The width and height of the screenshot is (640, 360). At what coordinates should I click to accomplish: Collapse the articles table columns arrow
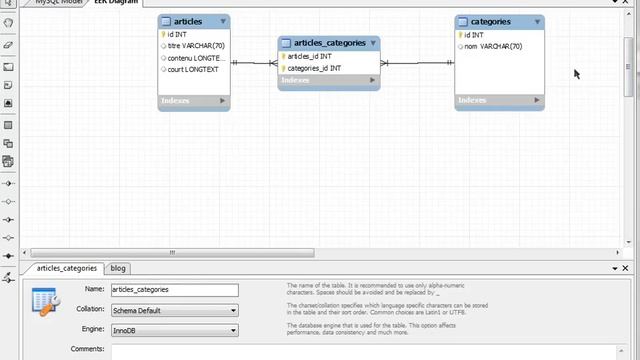tap(223, 21)
